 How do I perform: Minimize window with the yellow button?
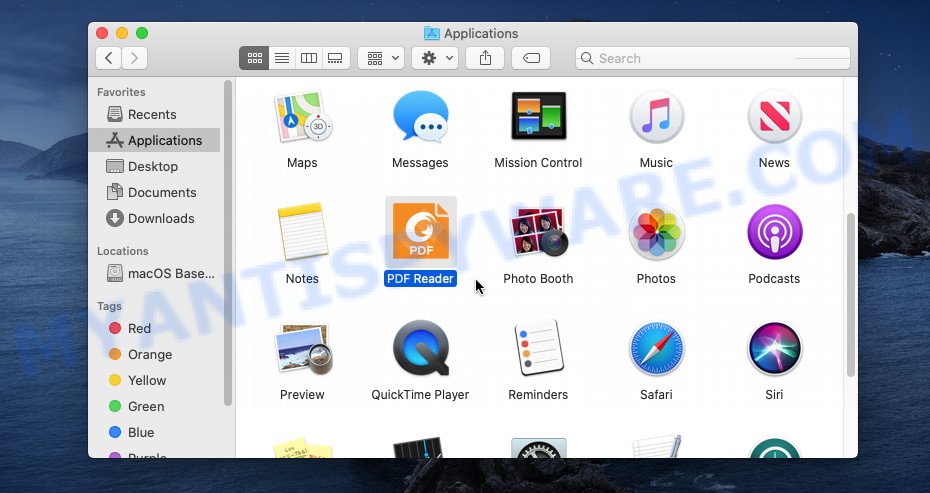pyautogui.click(x=122, y=33)
